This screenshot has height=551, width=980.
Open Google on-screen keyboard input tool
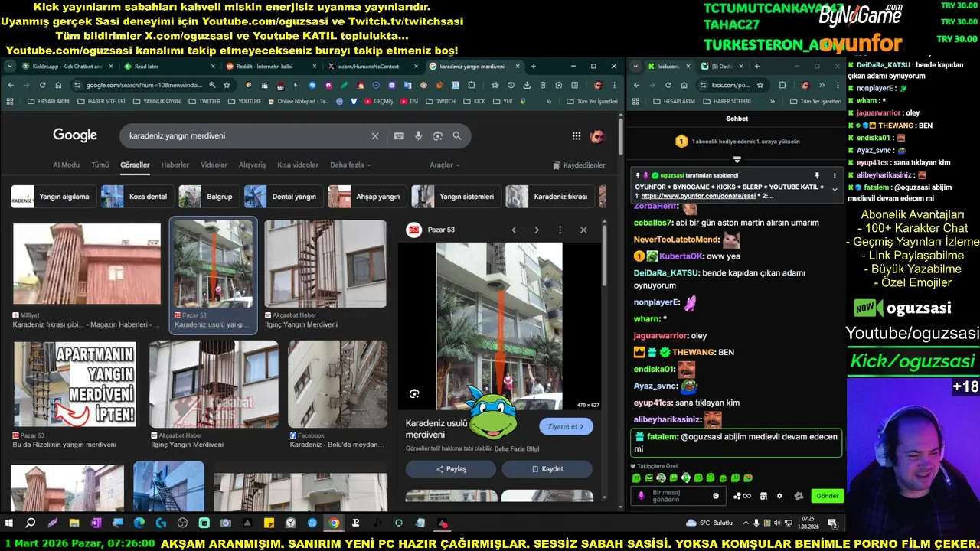[x=399, y=136]
